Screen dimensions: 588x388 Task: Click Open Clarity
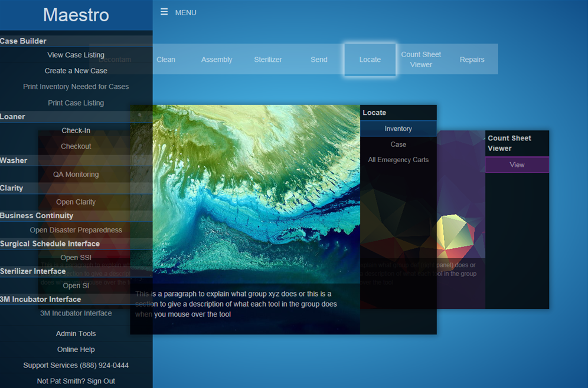coord(76,202)
